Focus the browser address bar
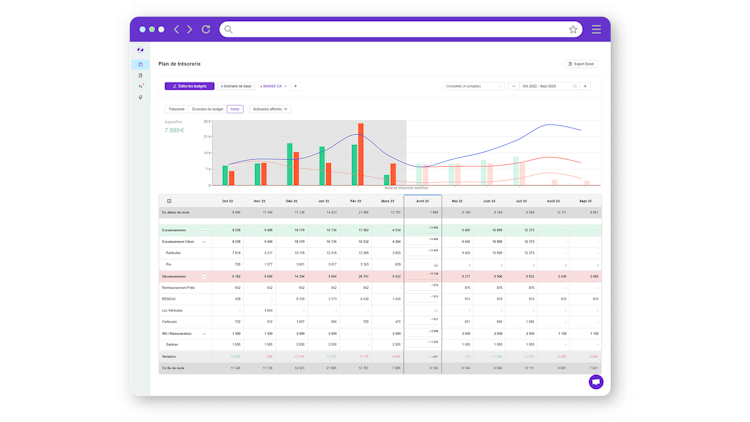 400,30
